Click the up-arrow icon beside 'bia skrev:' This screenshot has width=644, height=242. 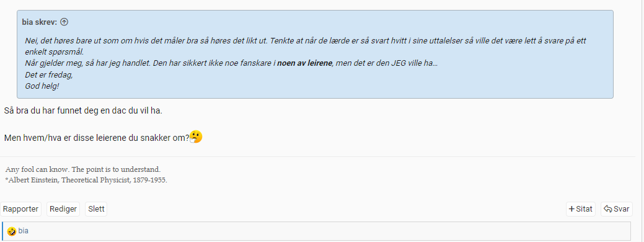coord(64,22)
